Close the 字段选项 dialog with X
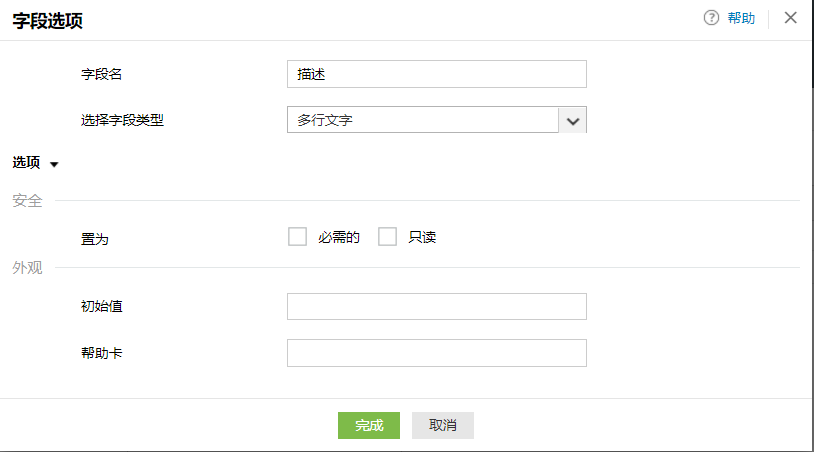814x452 pixels. (x=791, y=18)
